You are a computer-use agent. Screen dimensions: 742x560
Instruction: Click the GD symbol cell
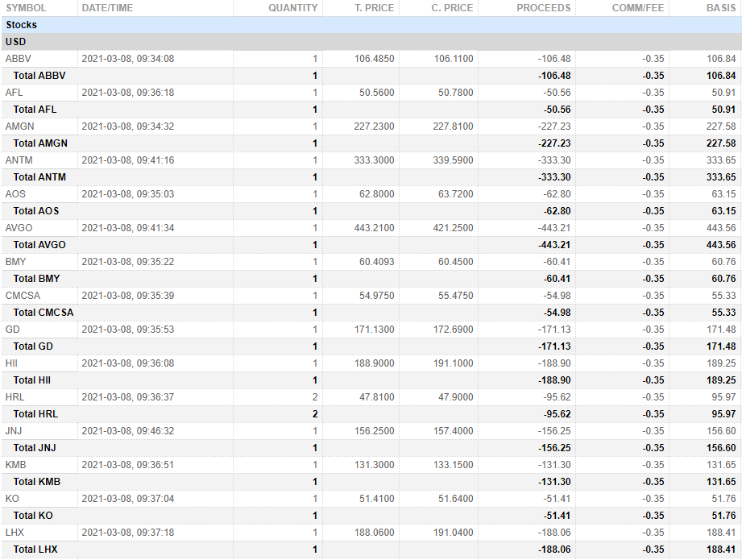click(13, 330)
